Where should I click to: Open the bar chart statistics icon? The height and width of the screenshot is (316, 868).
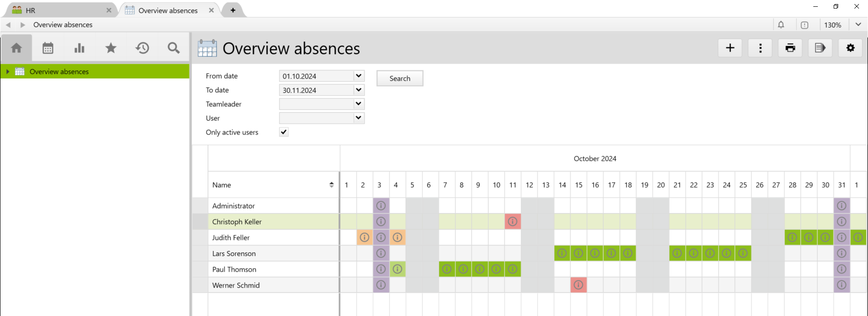[80, 48]
